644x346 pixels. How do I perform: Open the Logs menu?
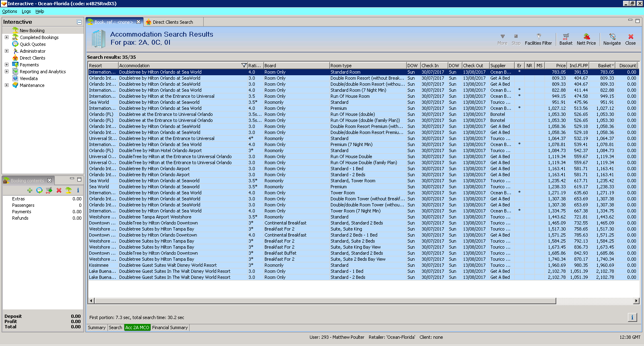[26, 11]
